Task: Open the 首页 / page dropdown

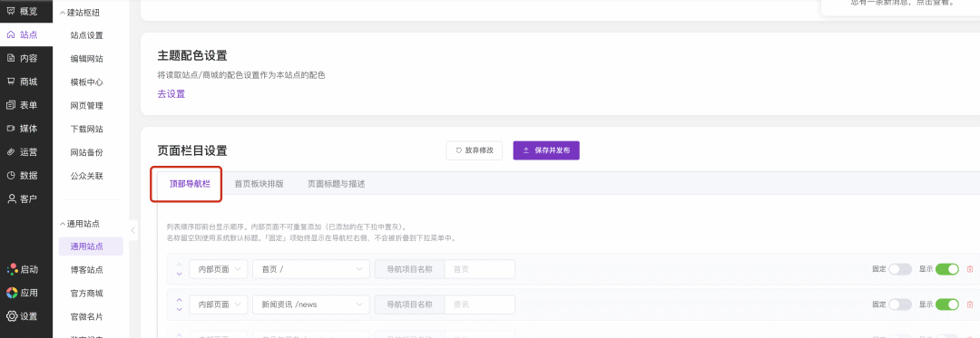Action: (x=311, y=269)
